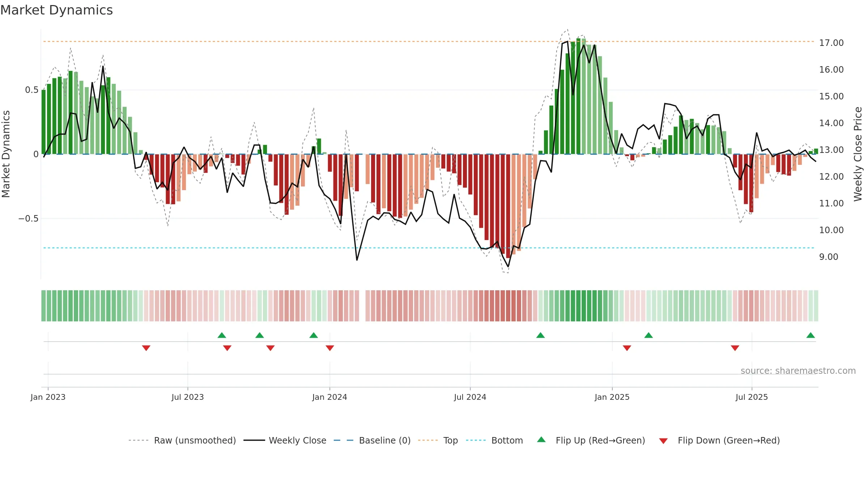Toggle the Weekly Close legend entry
The height and width of the screenshot is (488, 868).
pyautogui.click(x=285, y=440)
